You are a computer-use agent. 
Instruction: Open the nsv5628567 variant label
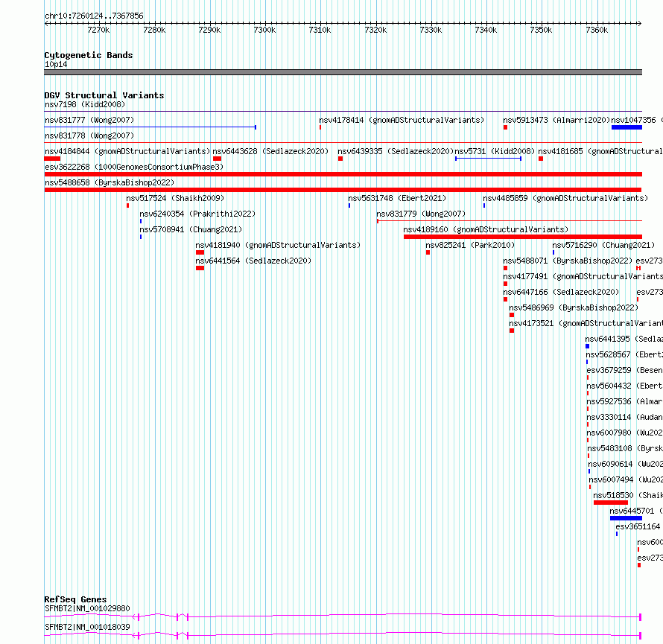(624, 354)
